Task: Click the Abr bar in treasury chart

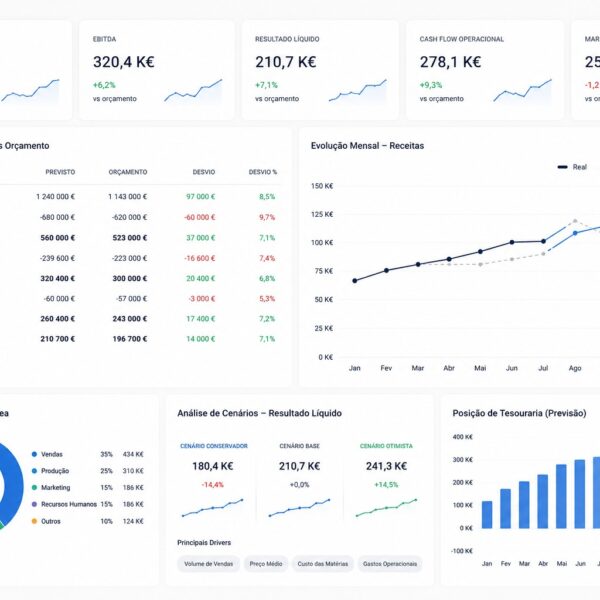Action: [x=543, y=501]
